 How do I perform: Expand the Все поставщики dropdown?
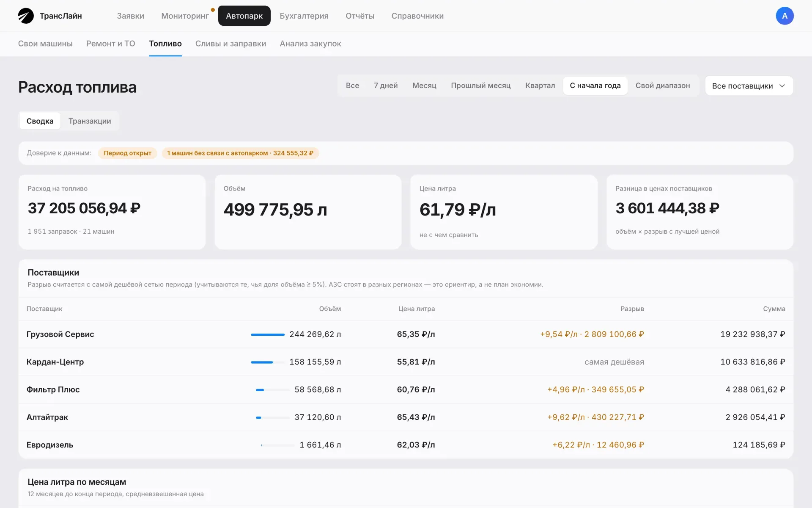pos(749,86)
